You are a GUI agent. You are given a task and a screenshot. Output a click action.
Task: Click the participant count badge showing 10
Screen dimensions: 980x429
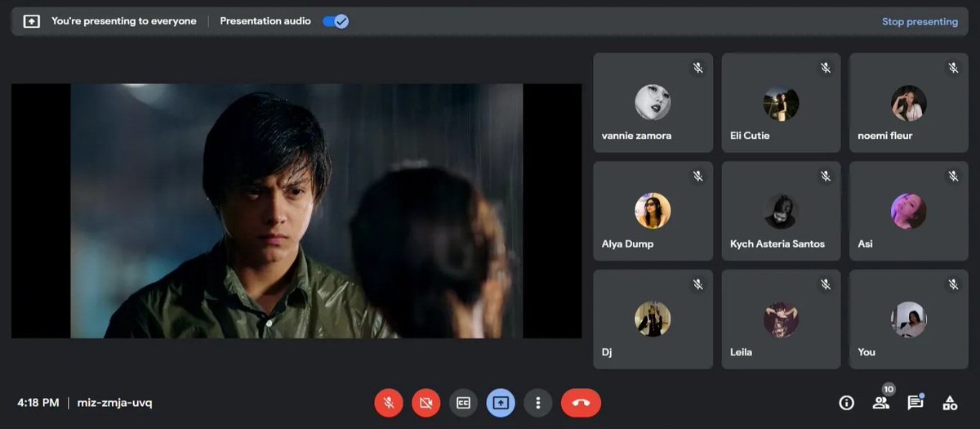pos(889,389)
